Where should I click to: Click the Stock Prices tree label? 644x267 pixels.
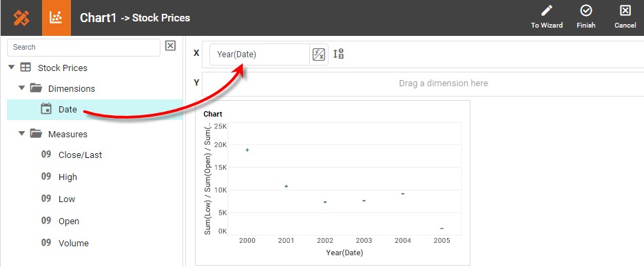tap(63, 68)
